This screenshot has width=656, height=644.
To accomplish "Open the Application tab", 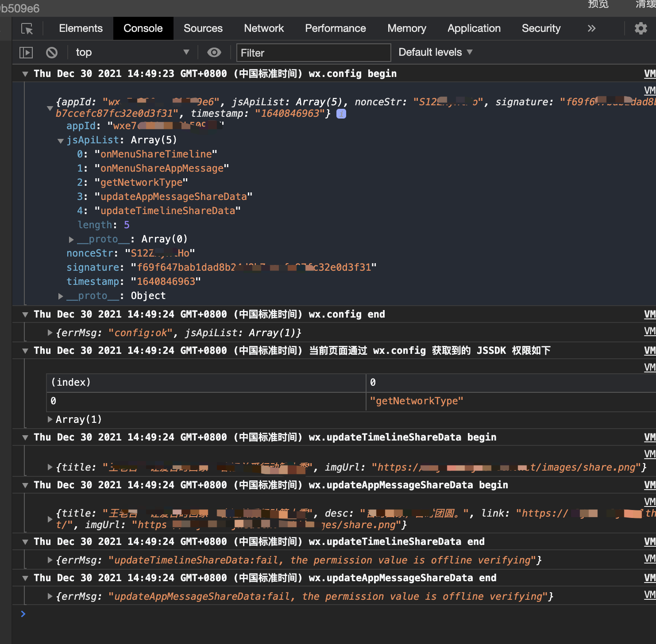I will 474,29.
